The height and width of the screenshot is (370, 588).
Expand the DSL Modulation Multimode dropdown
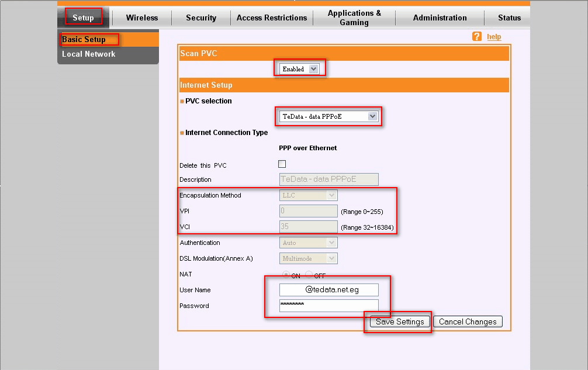click(308, 258)
